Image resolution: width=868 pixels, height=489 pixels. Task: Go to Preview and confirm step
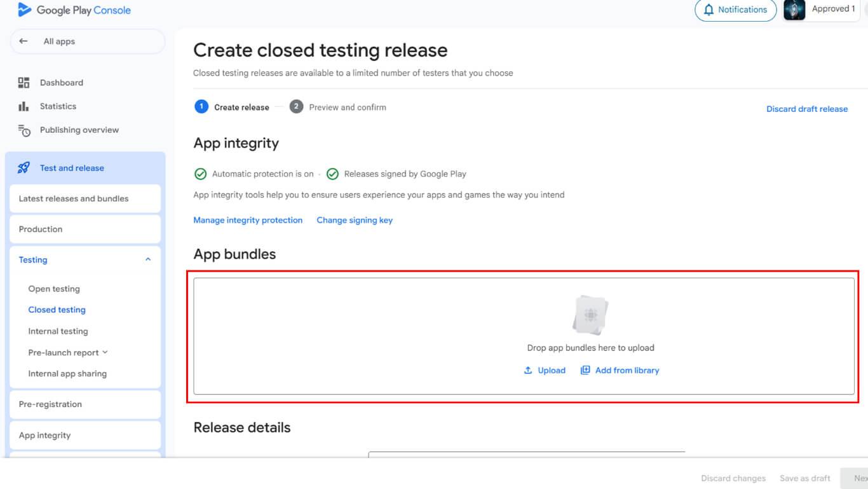point(347,107)
